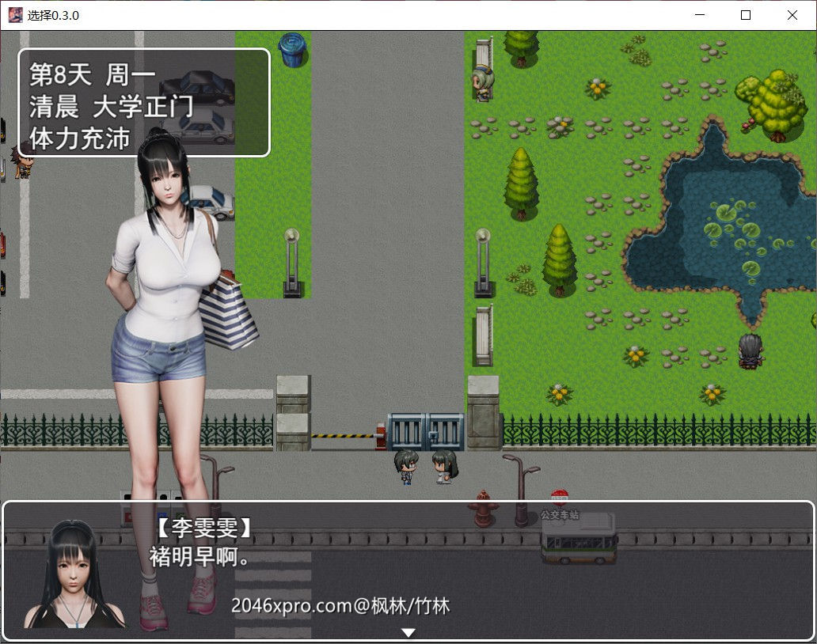The image size is (817, 644).
Task: Click the blue sliding campus gate
Action: click(x=425, y=432)
